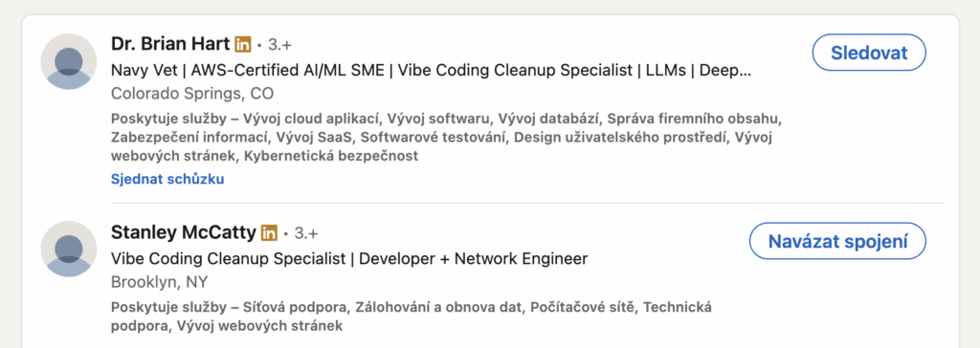Open Stanley McCatty's profile avatar
The width and height of the screenshot is (980, 348).
69,249
